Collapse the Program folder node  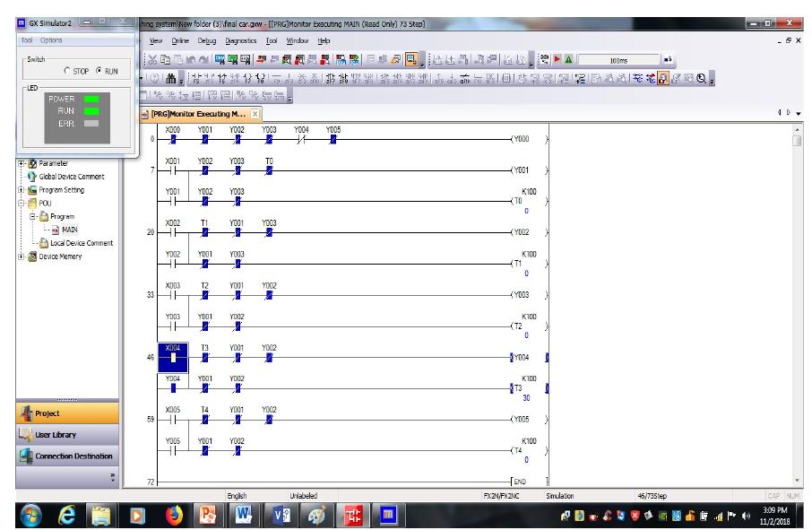click(32, 216)
